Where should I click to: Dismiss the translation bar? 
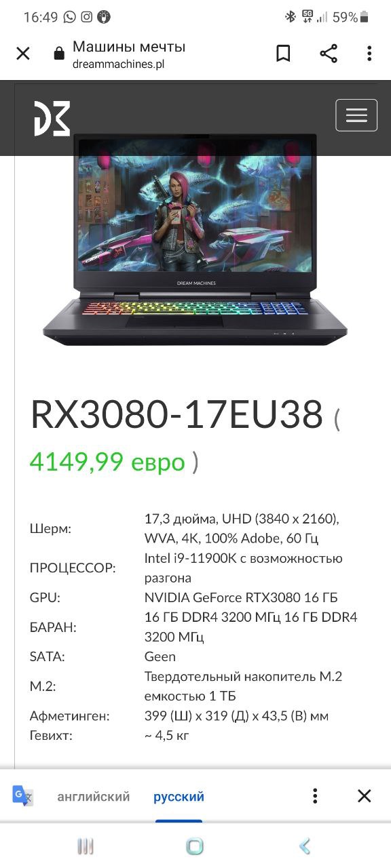[x=365, y=795]
